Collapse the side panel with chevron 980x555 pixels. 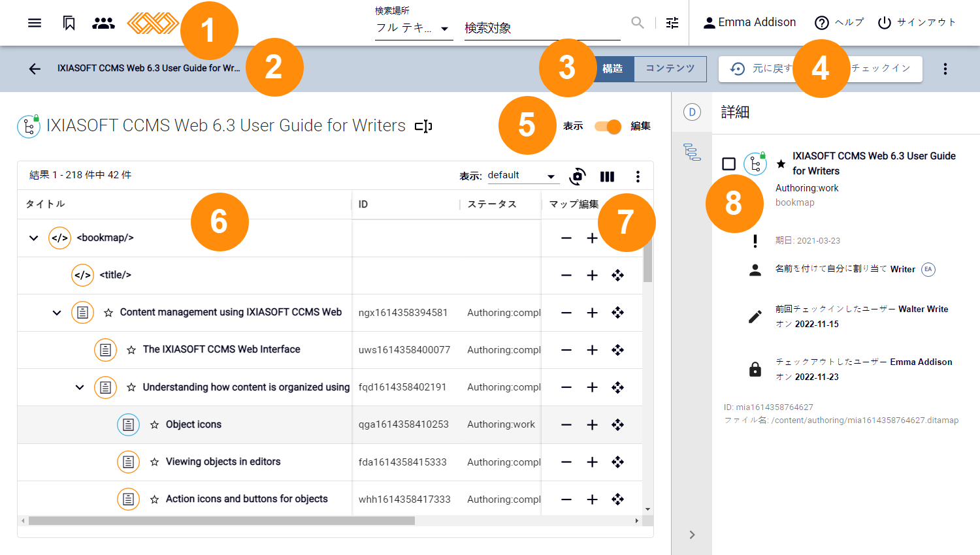692,535
